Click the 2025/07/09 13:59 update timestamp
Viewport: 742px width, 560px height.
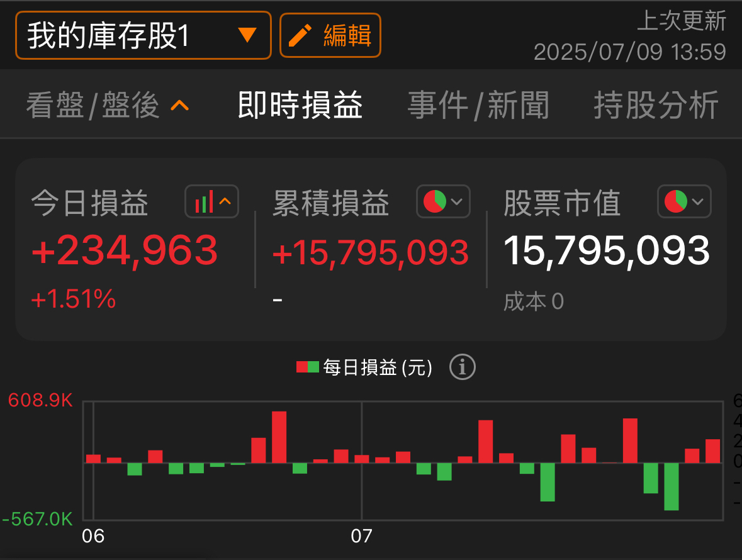click(x=630, y=52)
